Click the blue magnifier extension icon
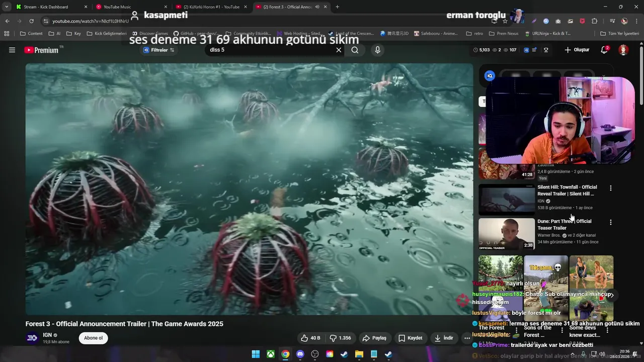The image size is (644, 362). [x=546, y=21]
